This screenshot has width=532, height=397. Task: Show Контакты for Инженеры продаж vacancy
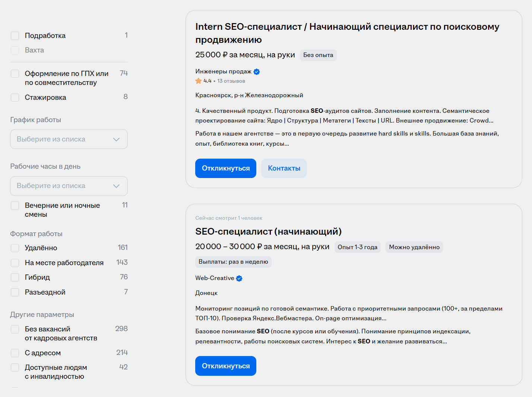284,168
